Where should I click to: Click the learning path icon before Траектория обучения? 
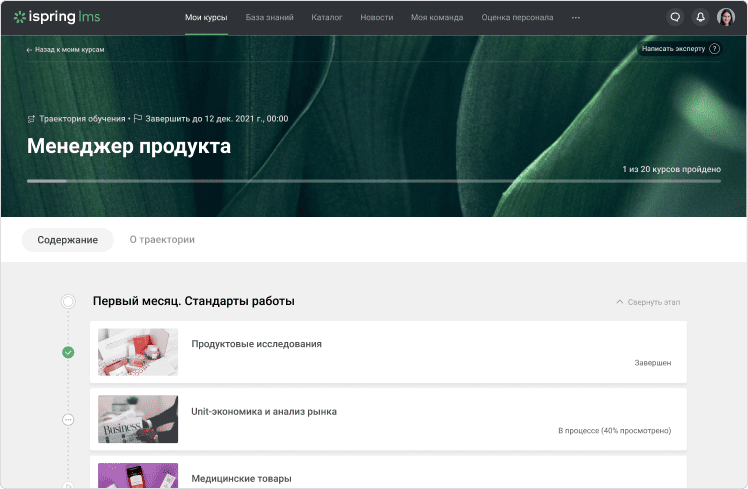31,119
